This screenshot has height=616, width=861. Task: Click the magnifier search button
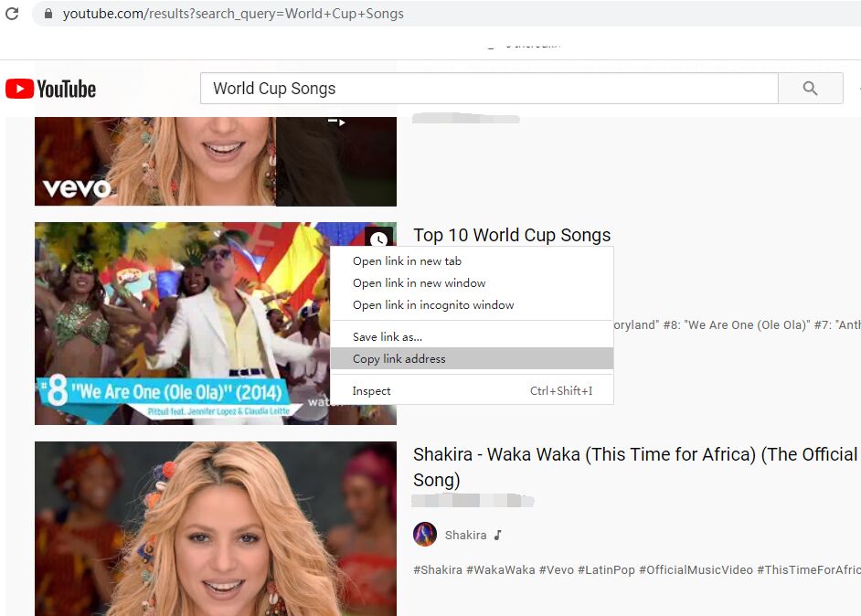pyautogui.click(x=810, y=89)
